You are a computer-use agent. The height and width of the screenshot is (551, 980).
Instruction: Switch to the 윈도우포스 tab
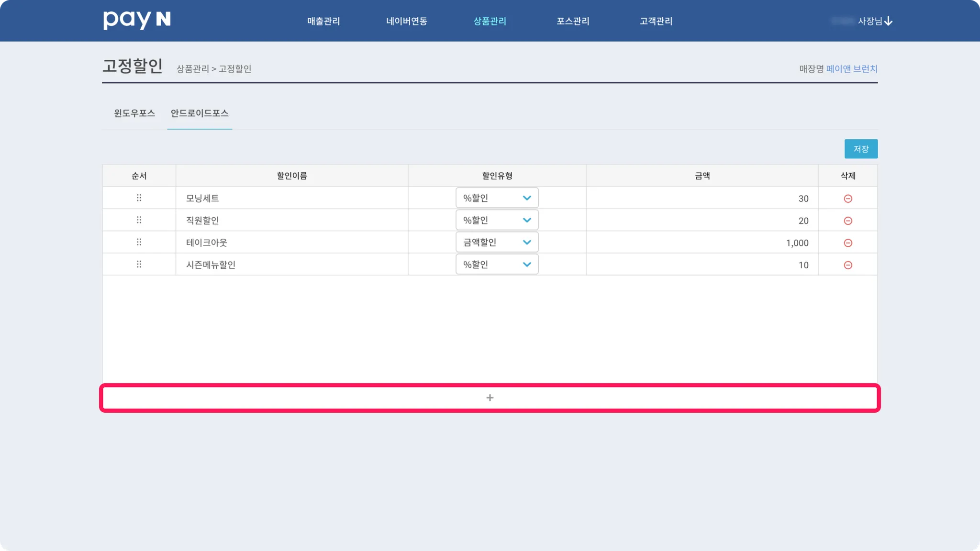134,113
